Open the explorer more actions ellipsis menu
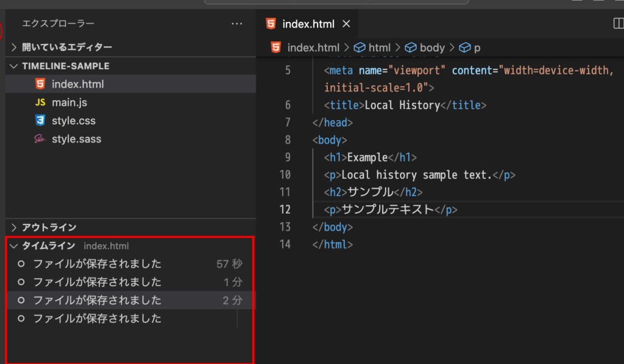 pos(237,24)
